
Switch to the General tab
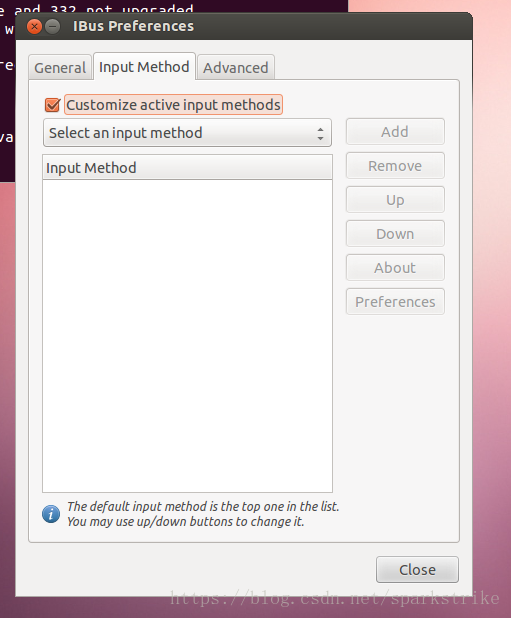point(60,68)
